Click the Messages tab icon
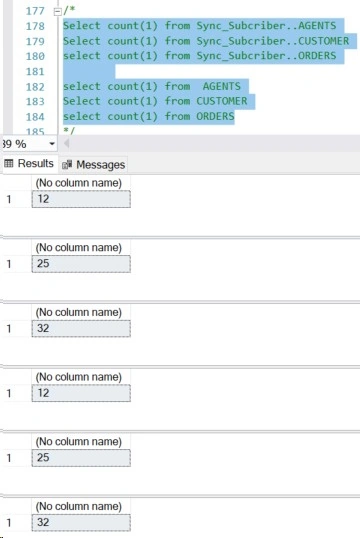This screenshot has width=360, height=538. [x=67, y=165]
